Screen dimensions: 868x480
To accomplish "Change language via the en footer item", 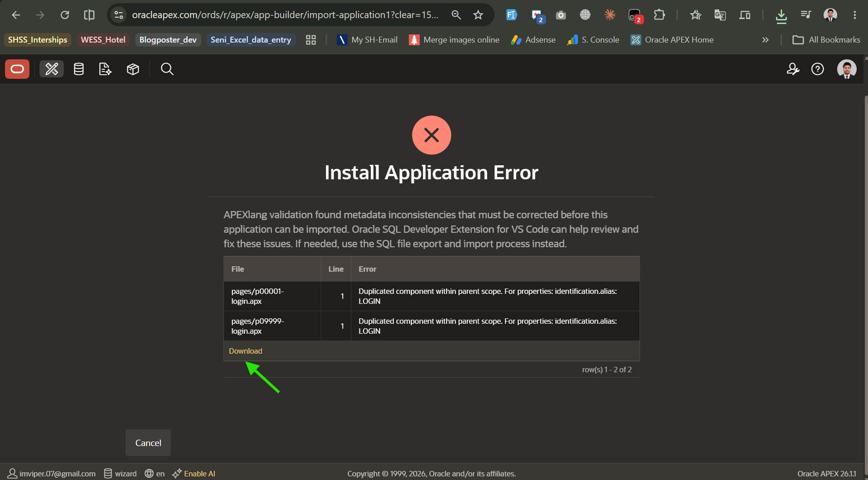I will point(155,473).
